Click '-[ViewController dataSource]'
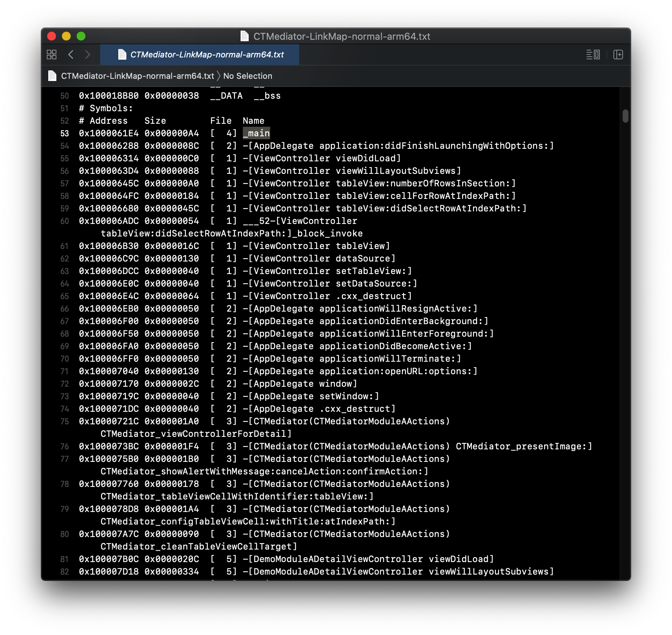672x635 pixels. (319, 259)
